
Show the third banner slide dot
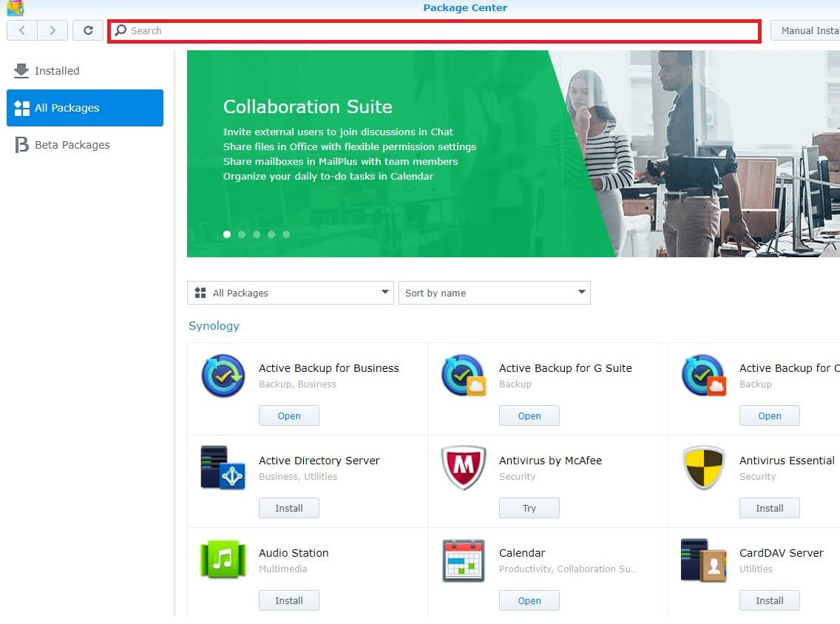[x=257, y=234]
